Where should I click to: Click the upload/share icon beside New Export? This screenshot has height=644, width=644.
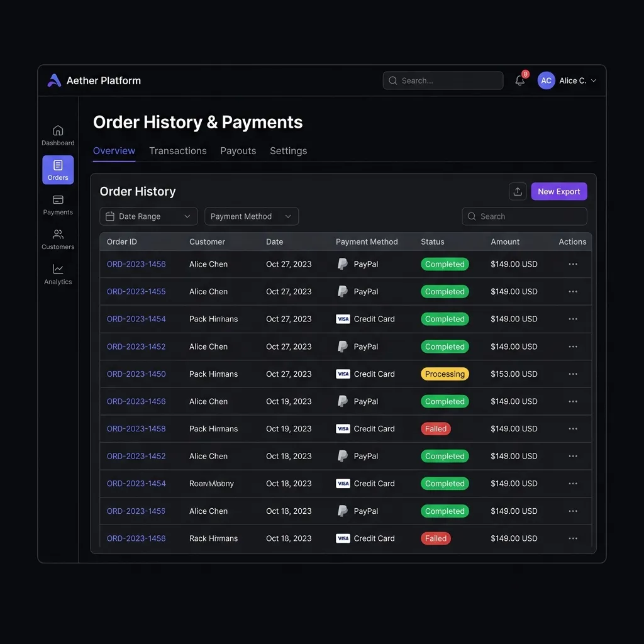pyautogui.click(x=518, y=191)
